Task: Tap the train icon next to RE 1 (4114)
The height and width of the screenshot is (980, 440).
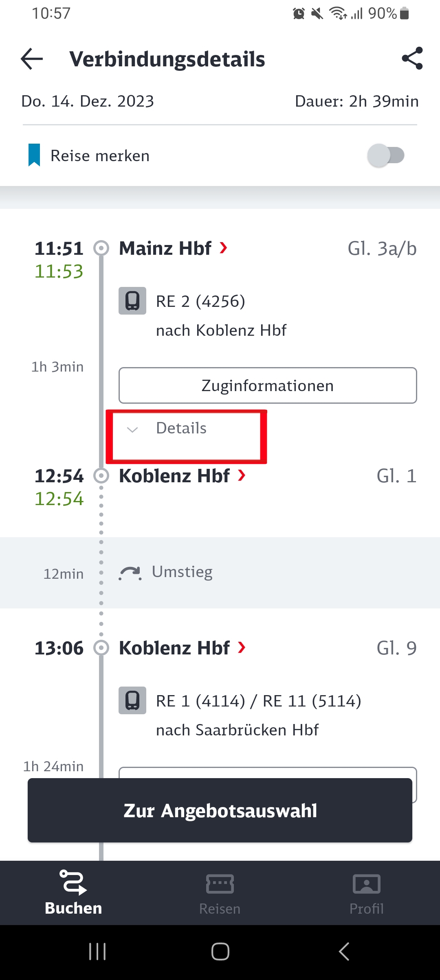Action: pyautogui.click(x=132, y=700)
